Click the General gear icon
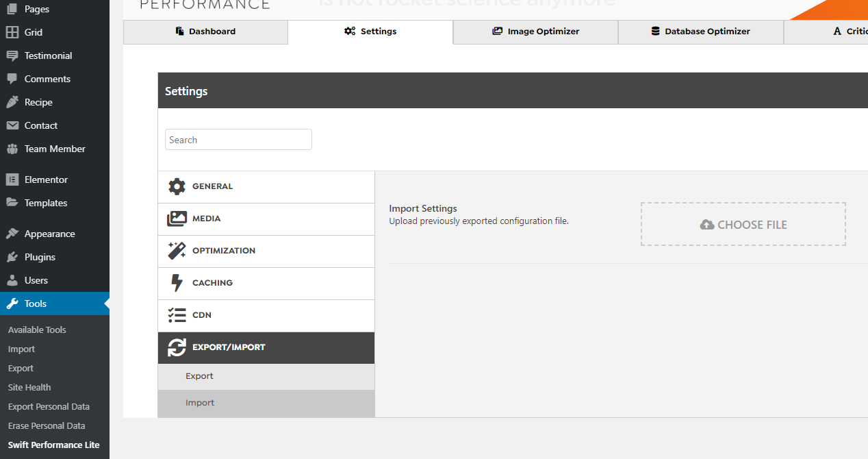868x459 pixels. tap(177, 186)
